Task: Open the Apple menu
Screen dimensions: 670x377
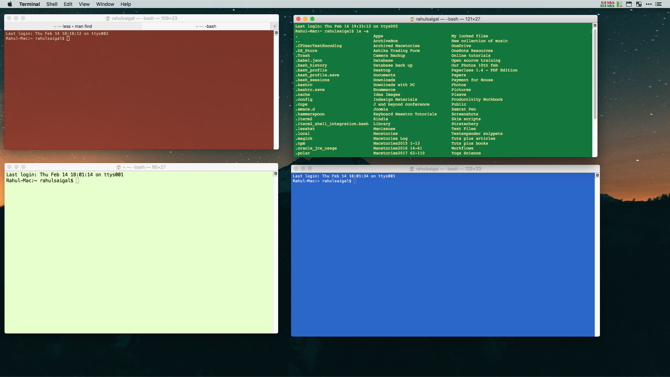Action: click(x=9, y=4)
